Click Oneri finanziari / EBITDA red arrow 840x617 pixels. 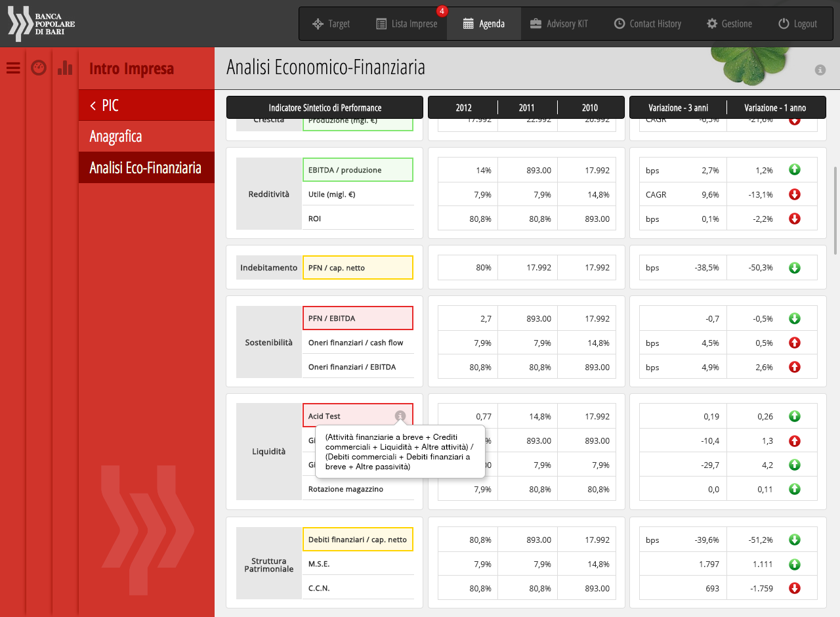pos(795,367)
